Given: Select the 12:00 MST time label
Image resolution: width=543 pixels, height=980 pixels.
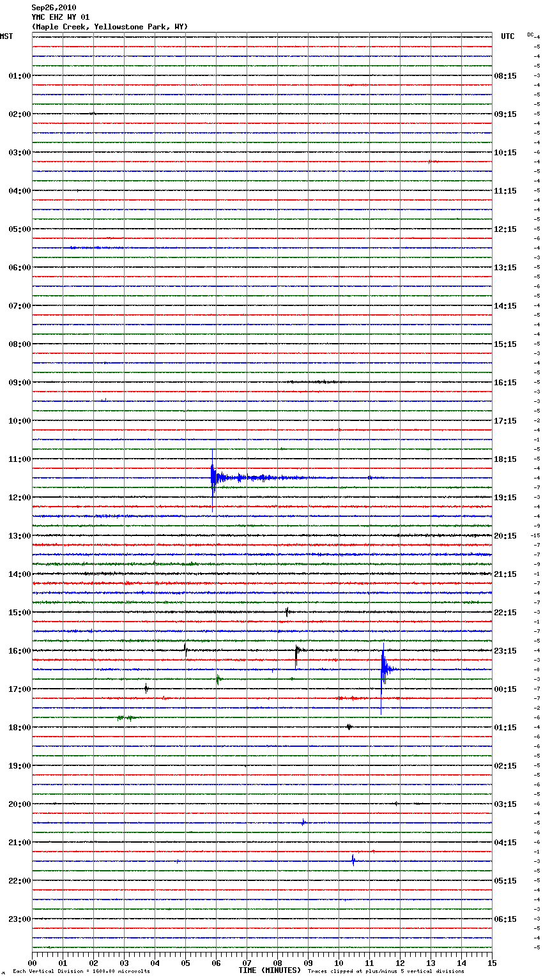Looking at the screenshot, I should tap(19, 498).
